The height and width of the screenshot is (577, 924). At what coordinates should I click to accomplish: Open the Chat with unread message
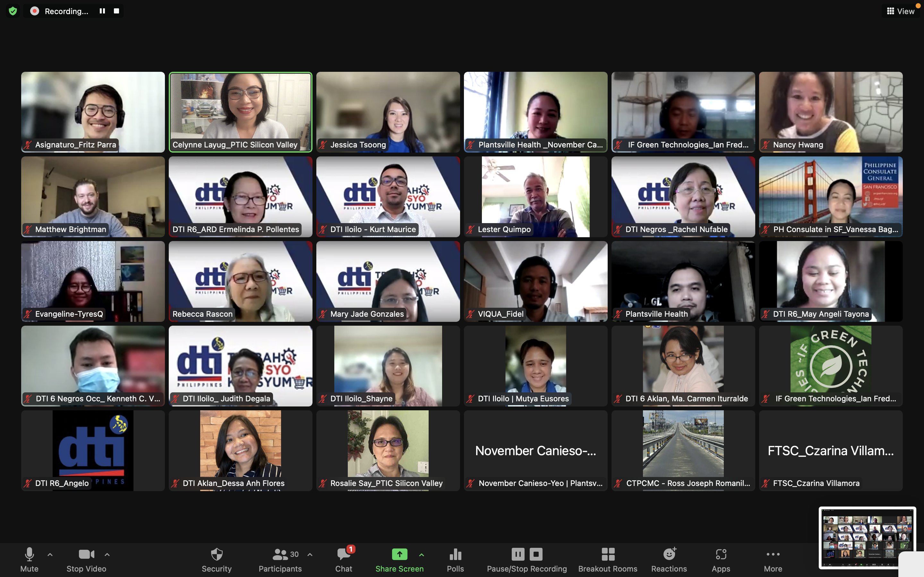click(x=344, y=555)
